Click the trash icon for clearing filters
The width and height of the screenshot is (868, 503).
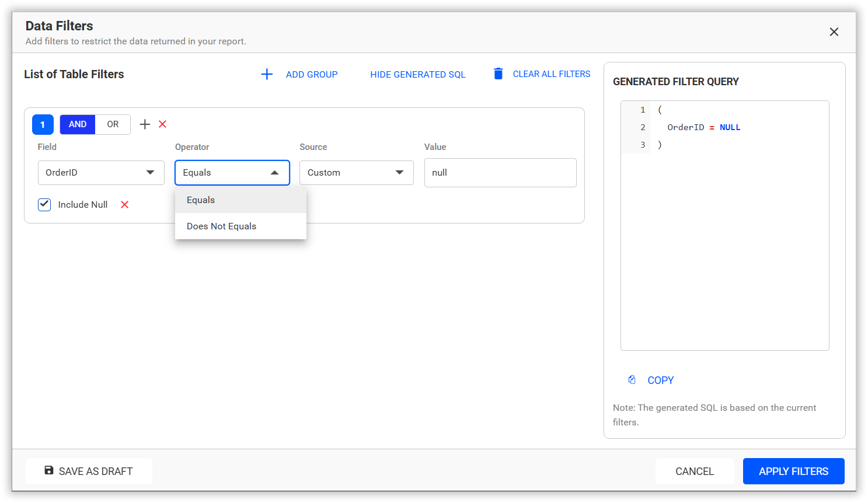click(498, 74)
